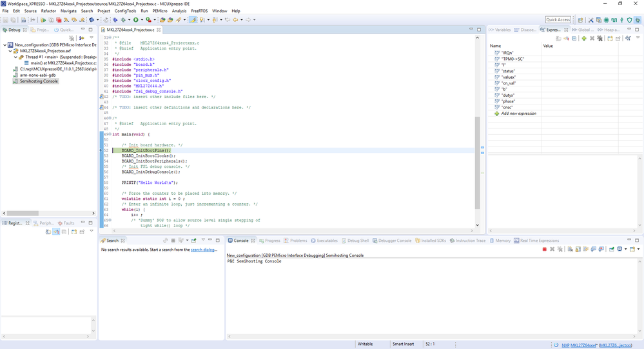Click the Back navigation yellow arrow

pos(235,20)
